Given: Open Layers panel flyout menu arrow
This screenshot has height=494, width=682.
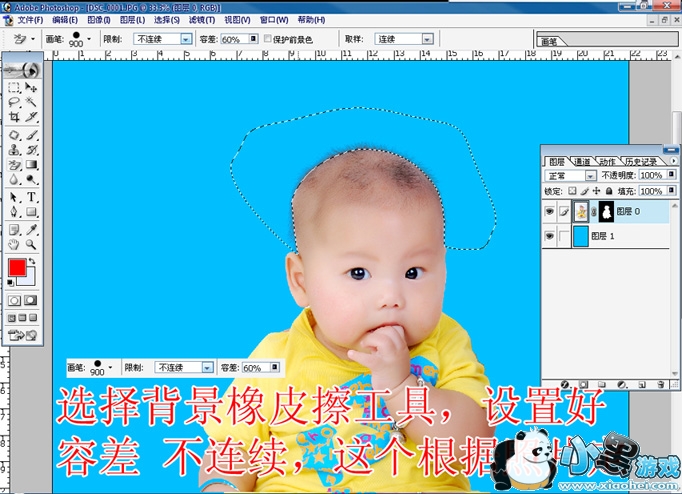Looking at the screenshot, I should point(674,161).
